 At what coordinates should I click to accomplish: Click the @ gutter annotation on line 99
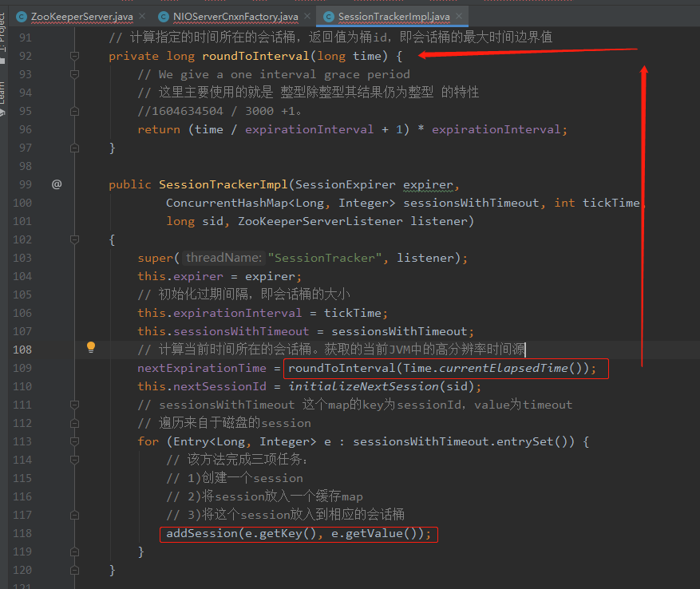(57, 184)
